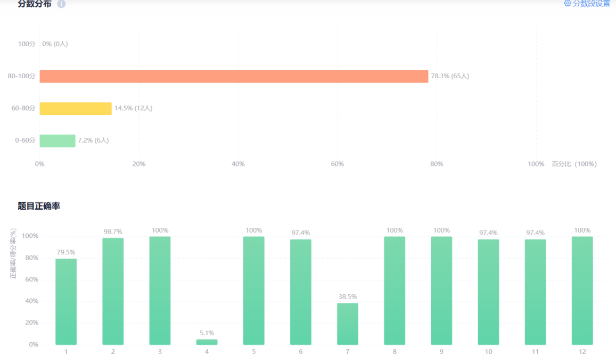Select the question 12 accuracy bar
Image resolution: width=616 pixels, height=364 pixels.
coord(582,291)
